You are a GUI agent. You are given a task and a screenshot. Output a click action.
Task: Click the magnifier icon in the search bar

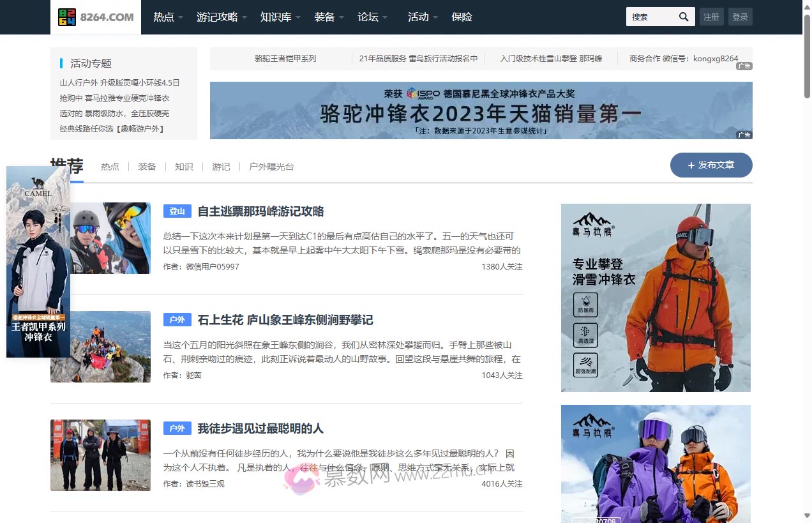click(682, 17)
